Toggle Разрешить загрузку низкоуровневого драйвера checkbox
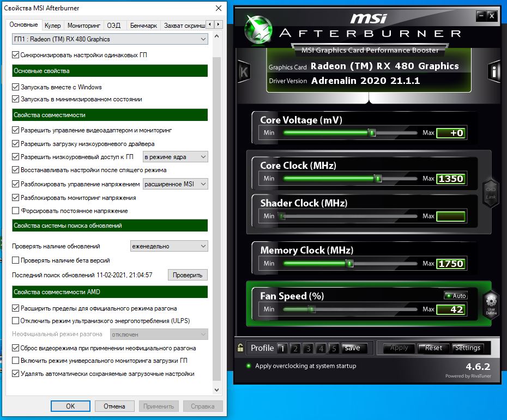Image resolution: width=507 pixels, height=420 pixels. pos(15,143)
